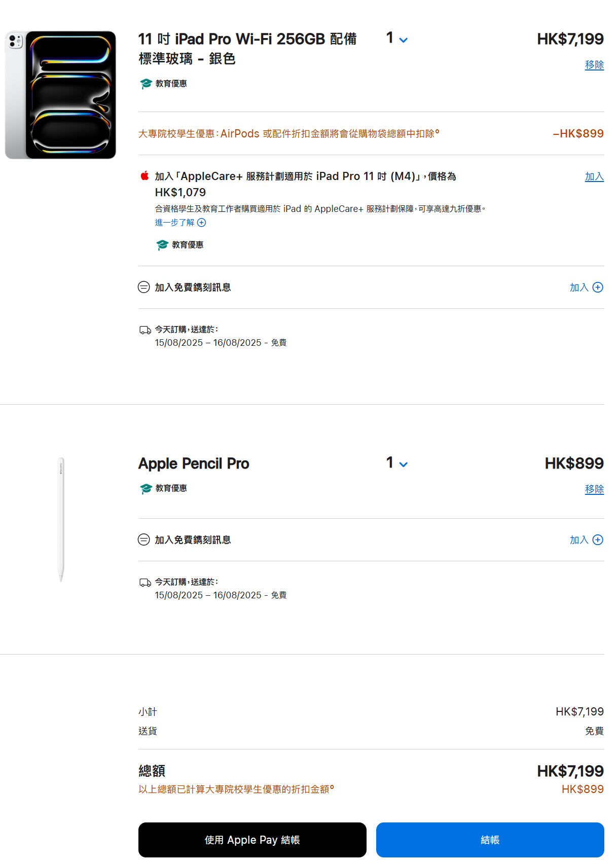The height and width of the screenshot is (863, 616).
Task: Open the Apple Pencil Pro product image
Action: 61,519
